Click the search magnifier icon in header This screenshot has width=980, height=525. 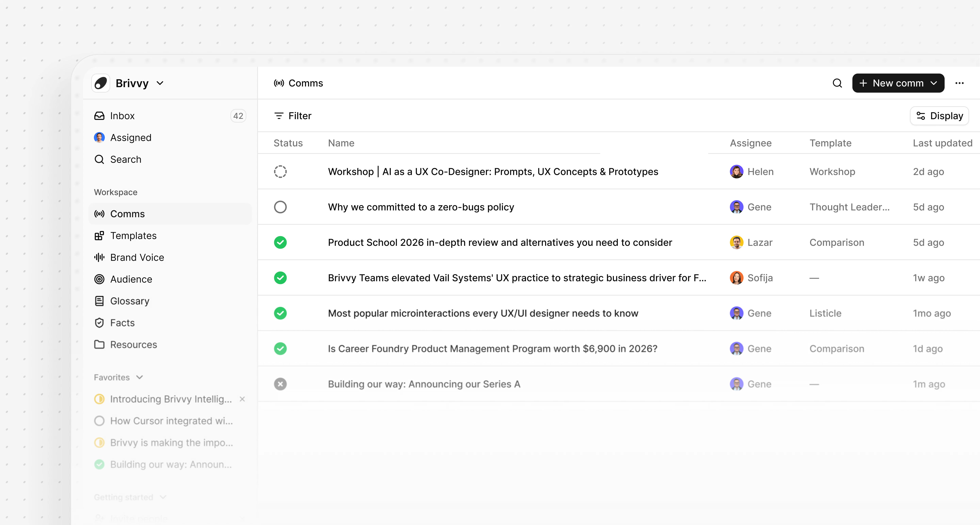pyautogui.click(x=837, y=83)
